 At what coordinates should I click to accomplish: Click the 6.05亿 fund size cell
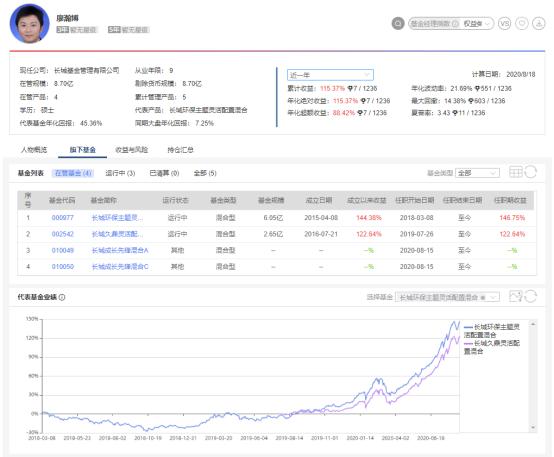(273, 218)
